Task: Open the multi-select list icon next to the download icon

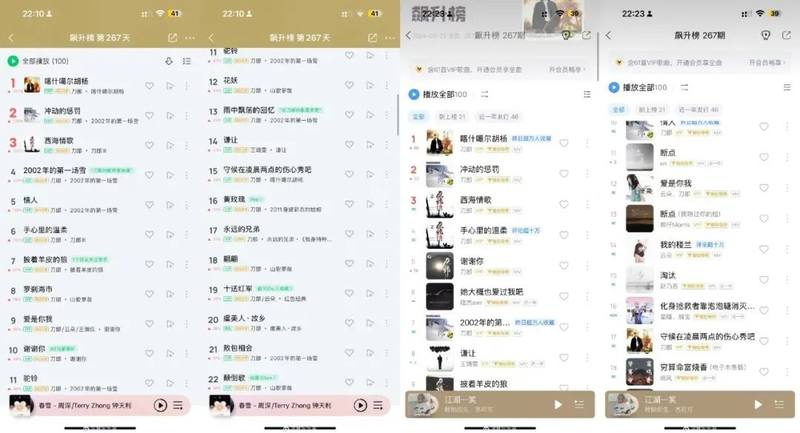Action: (x=187, y=61)
